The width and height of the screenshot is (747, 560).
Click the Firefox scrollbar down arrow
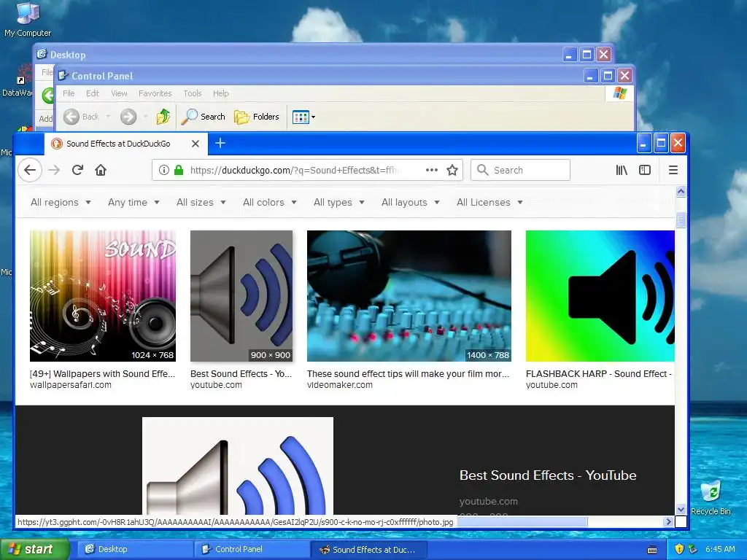pyautogui.click(x=681, y=509)
